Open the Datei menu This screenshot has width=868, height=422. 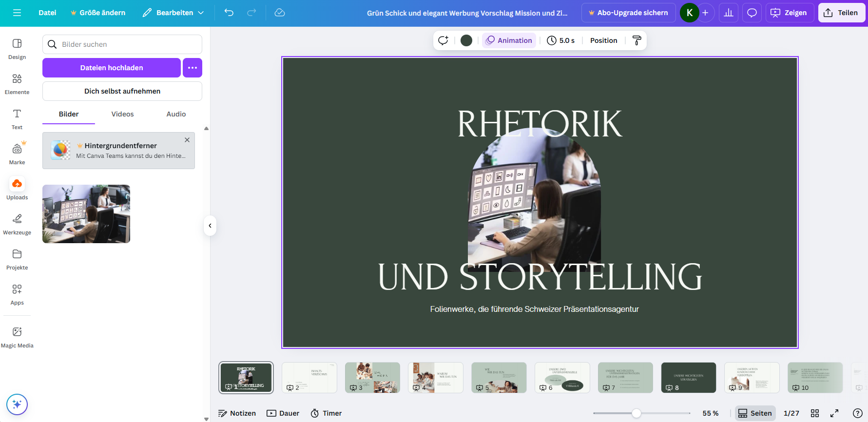(x=47, y=13)
